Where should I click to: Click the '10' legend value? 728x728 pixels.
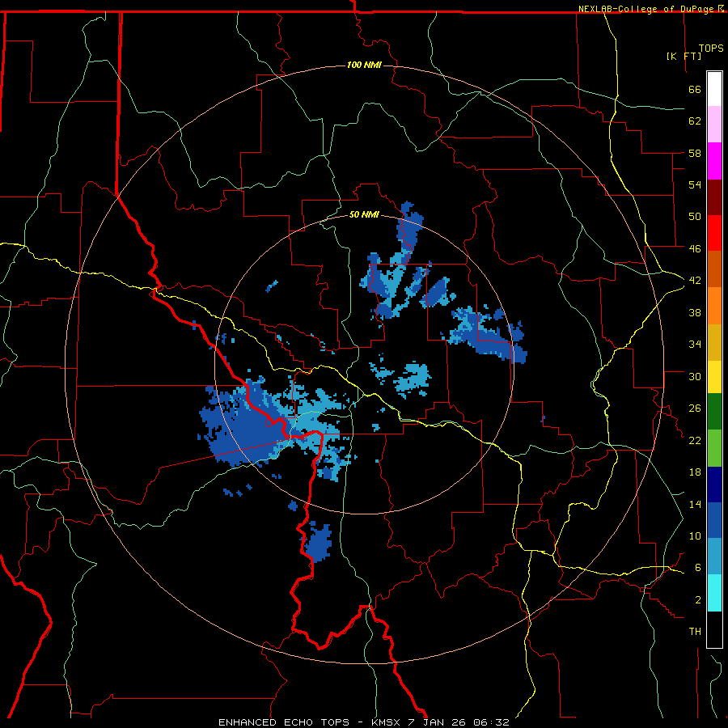[x=695, y=536]
